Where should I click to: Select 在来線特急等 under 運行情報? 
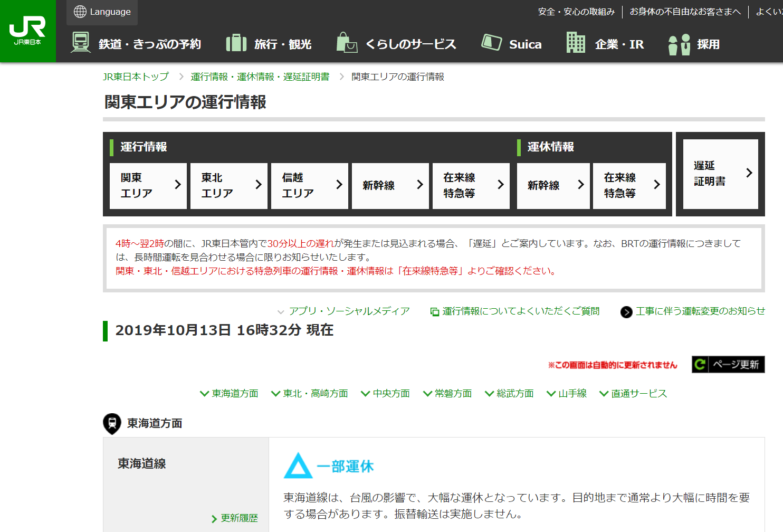coord(471,186)
